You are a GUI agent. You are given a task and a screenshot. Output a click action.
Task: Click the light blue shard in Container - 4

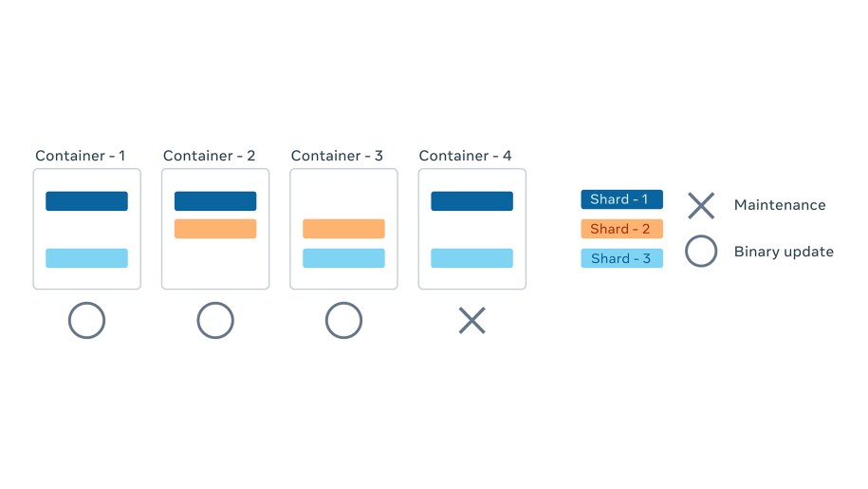[472, 258]
